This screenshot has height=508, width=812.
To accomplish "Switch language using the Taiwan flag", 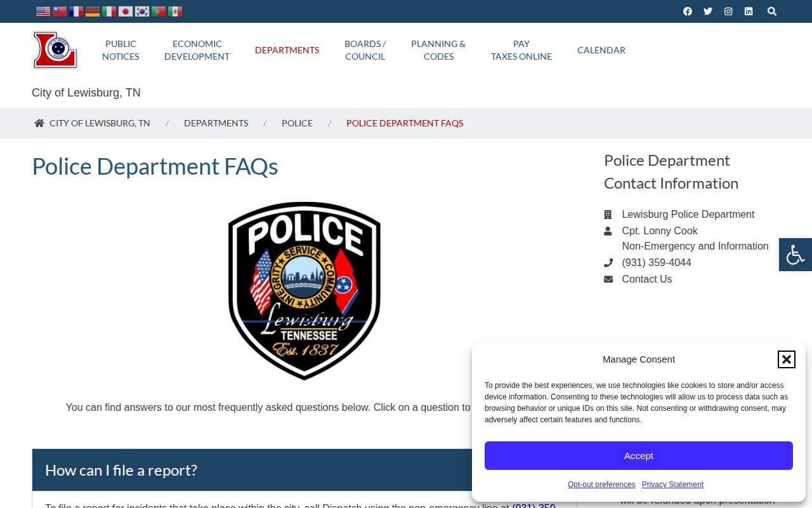I will (60, 11).
